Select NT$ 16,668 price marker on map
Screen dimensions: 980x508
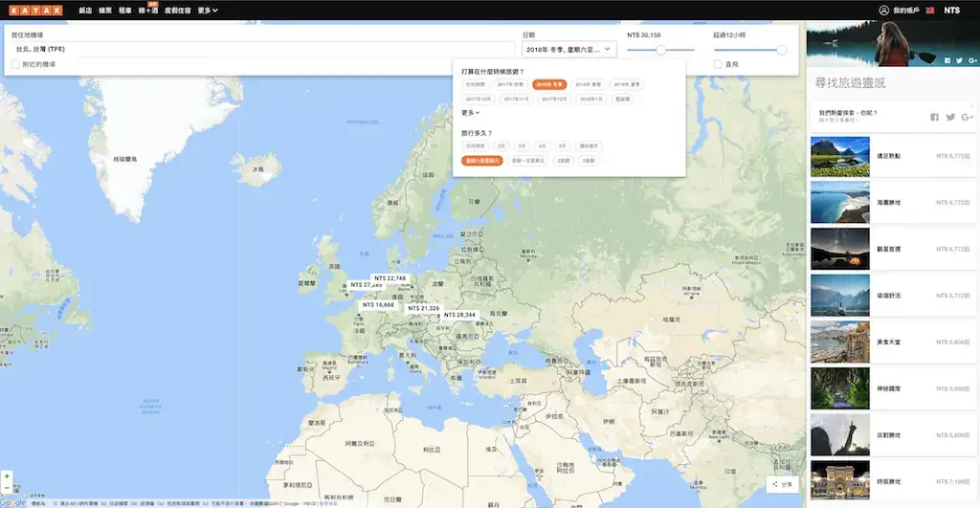click(378, 305)
